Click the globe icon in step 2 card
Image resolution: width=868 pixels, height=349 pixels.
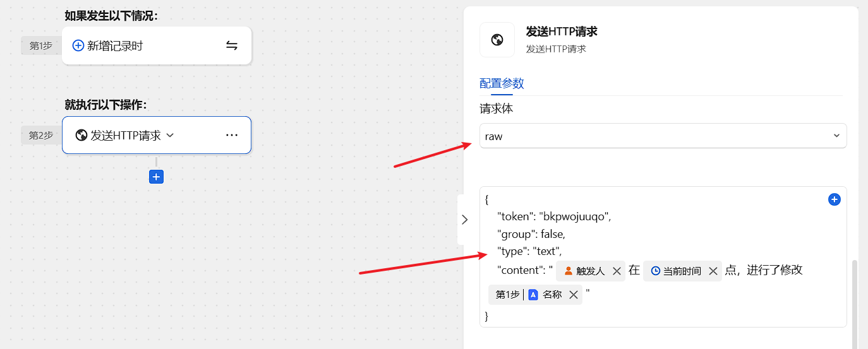[81, 135]
